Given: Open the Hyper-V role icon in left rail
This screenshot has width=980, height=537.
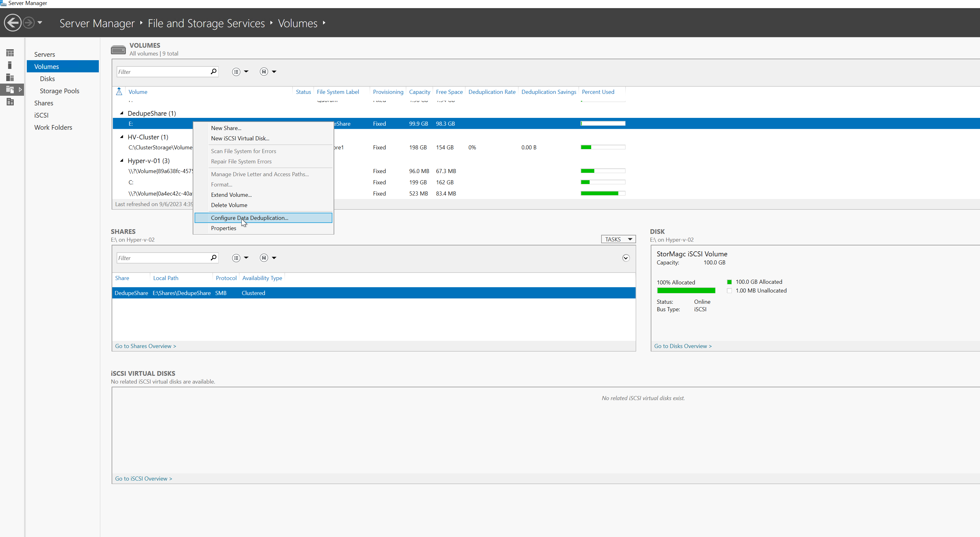Looking at the screenshot, I should [x=10, y=102].
